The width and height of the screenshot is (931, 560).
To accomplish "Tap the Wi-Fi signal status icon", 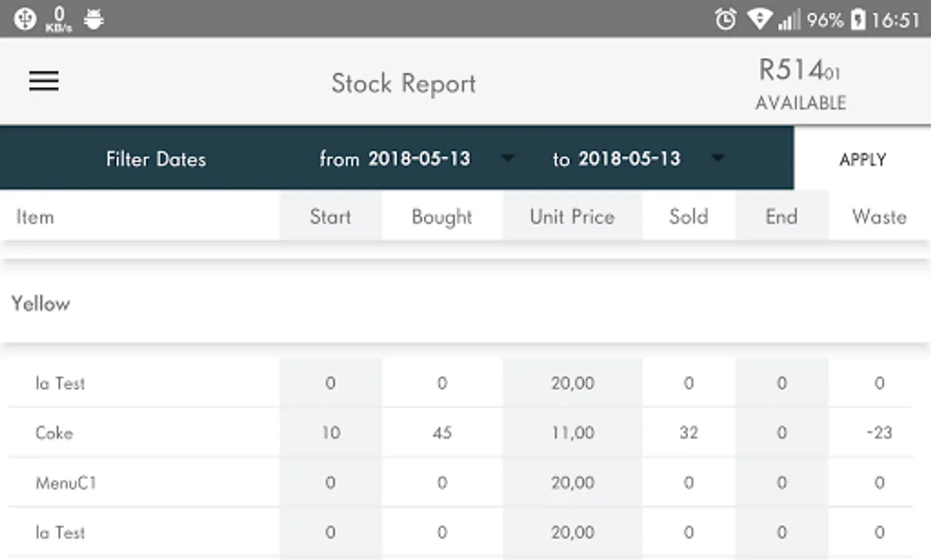I will (759, 19).
